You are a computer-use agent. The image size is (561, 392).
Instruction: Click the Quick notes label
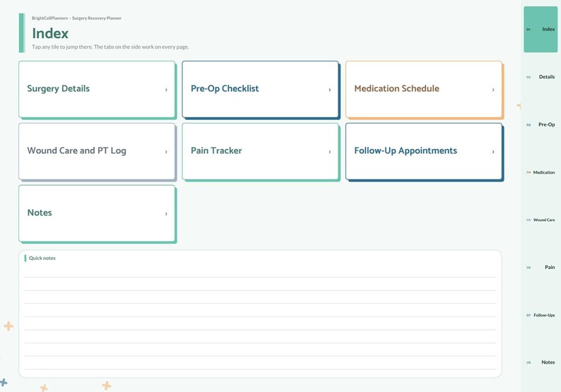42,259
